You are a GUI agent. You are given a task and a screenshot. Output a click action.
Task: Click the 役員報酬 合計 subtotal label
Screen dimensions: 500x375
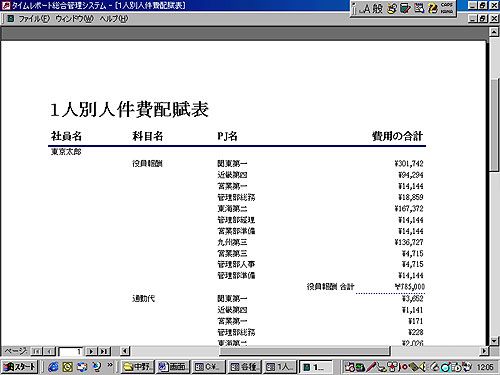pos(330,287)
